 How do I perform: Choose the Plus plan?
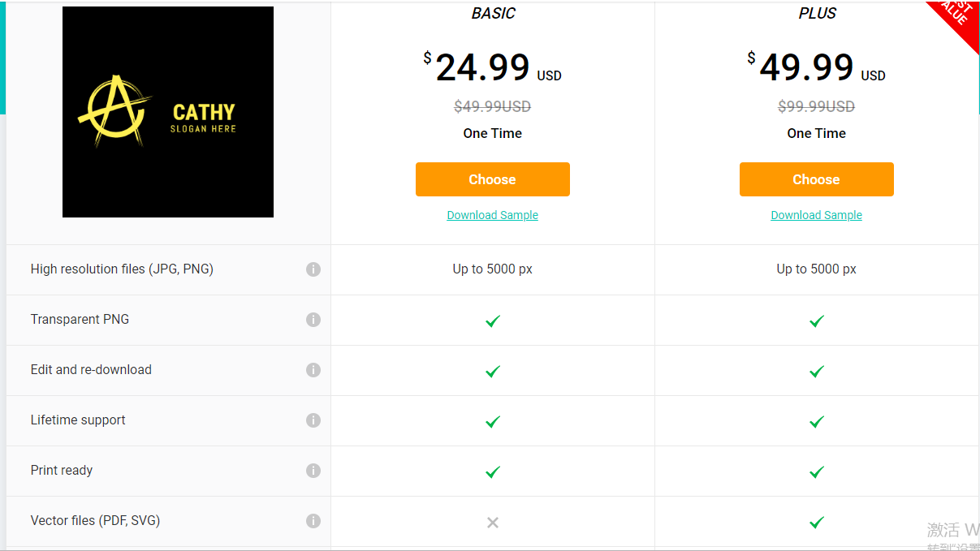pyautogui.click(x=816, y=179)
